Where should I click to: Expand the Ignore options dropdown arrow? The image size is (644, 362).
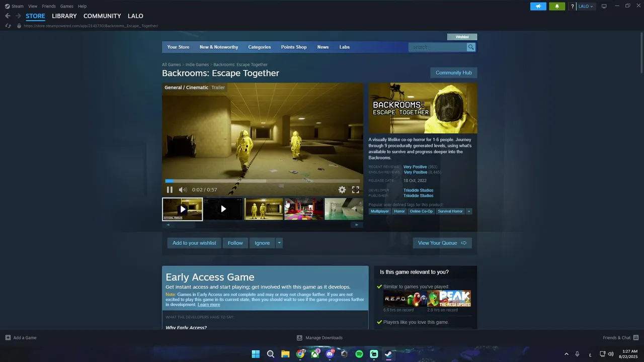pyautogui.click(x=279, y=243)
